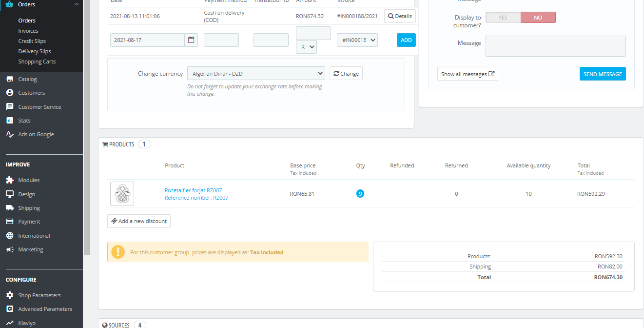Open the payment currency R dropdown
644x328 pixels.
[307, 47]
